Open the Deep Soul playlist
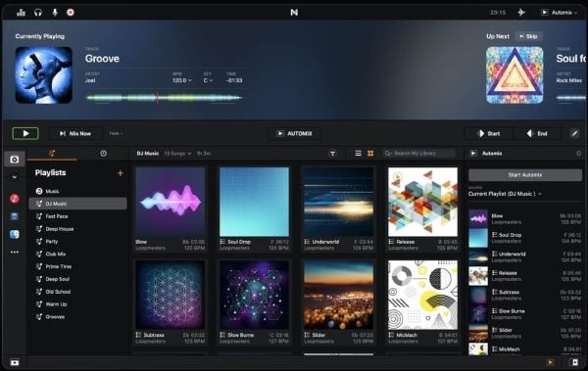Image resolution: width=588 pixels, height=371 pixels. click(x=77, y=279)
